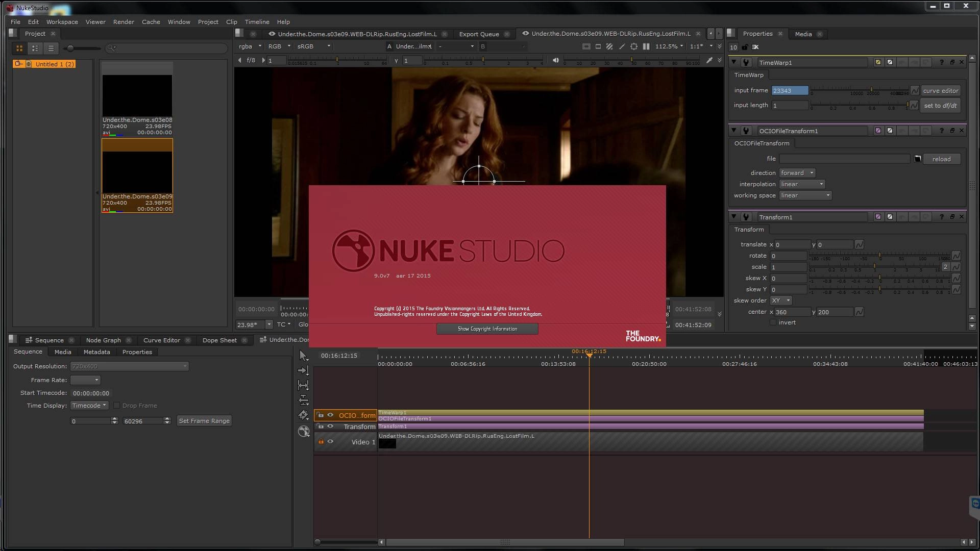Click the set to df/dt button
Viewport: 980px width, 551px height.
click(941, 106)
